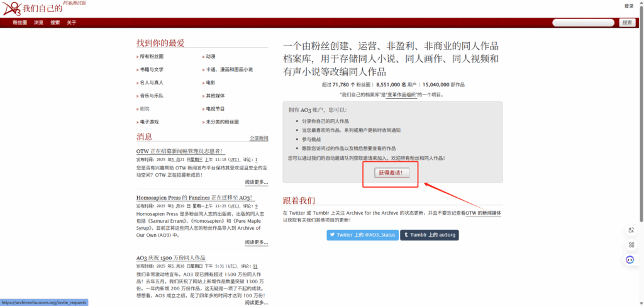The height and width of the screenshot is (306, 644).
Task: Open the OTW 的新闻媒体 link
Action: point(483,213)
